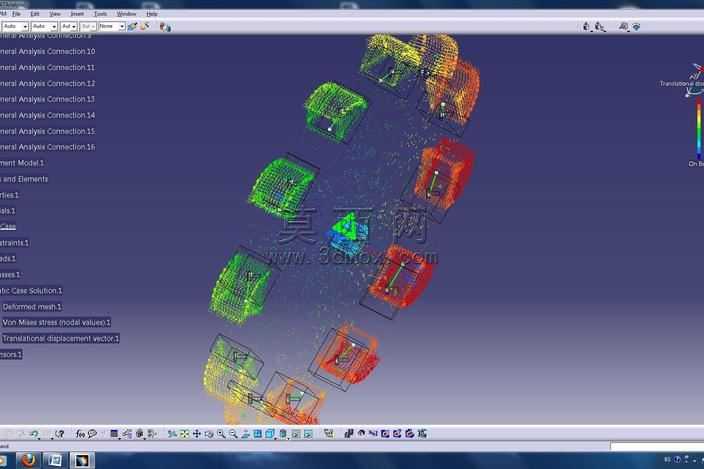The image size is (704, 469).
Task: Click the painter brush icon in top toolbar
Action: pyautogui.click(x=132, y=27)
